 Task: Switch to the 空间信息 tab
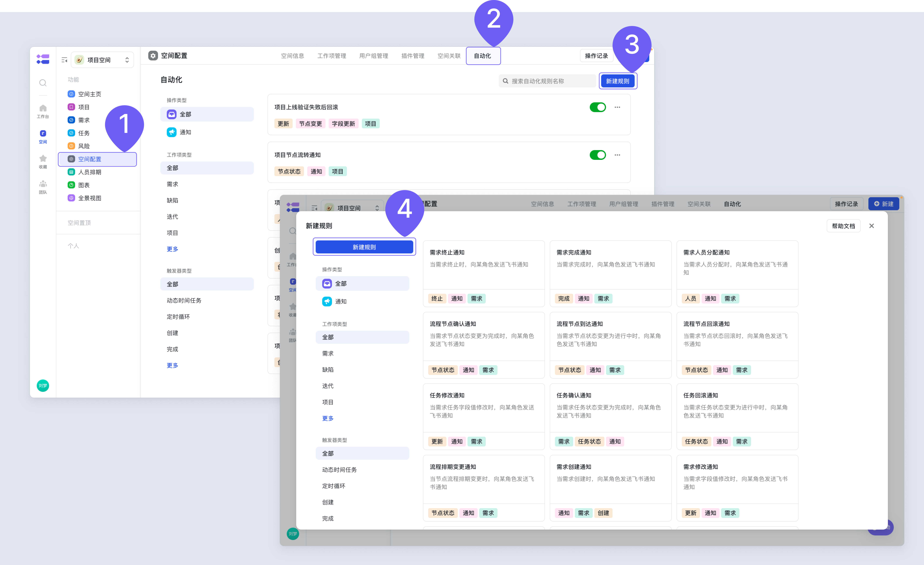292,56
